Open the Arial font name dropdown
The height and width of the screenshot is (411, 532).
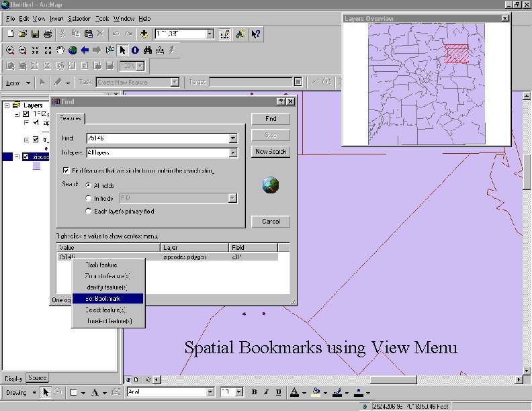[210, 392]
